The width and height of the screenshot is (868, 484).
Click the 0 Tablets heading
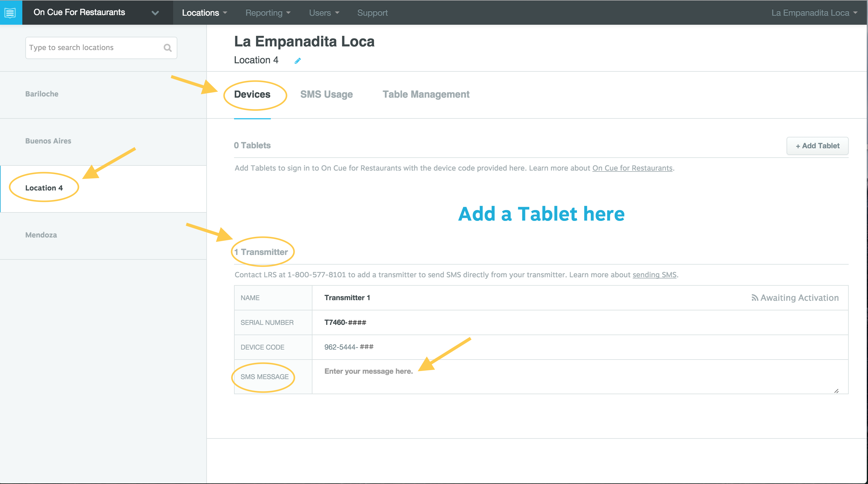point(252,146)
